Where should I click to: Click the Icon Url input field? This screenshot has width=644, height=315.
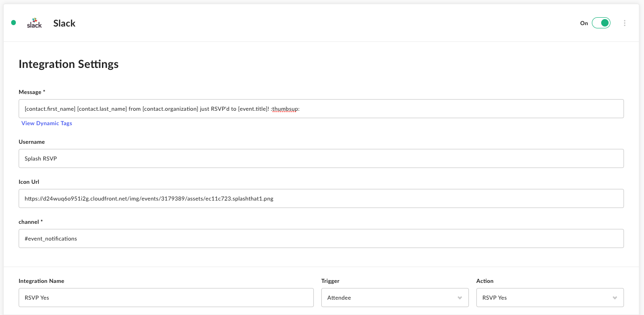(321, 198)
